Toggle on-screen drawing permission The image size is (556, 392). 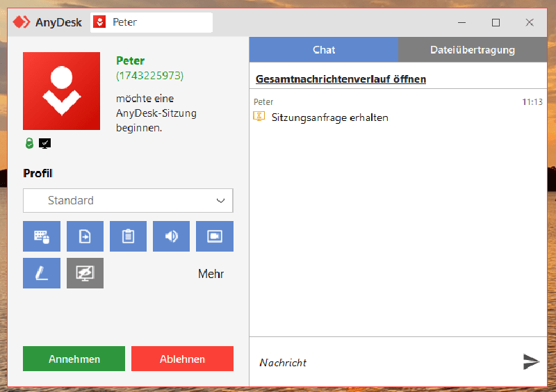[x=42, y=273]
